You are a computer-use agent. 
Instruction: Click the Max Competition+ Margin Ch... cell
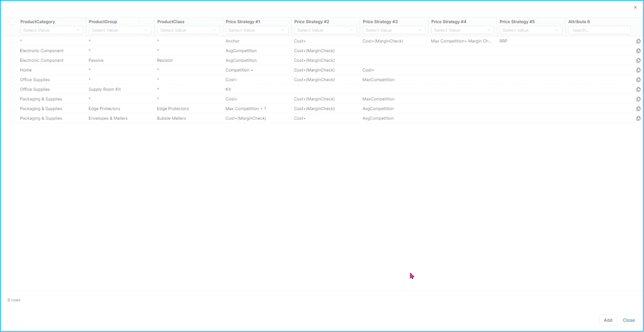click(461, 41)
